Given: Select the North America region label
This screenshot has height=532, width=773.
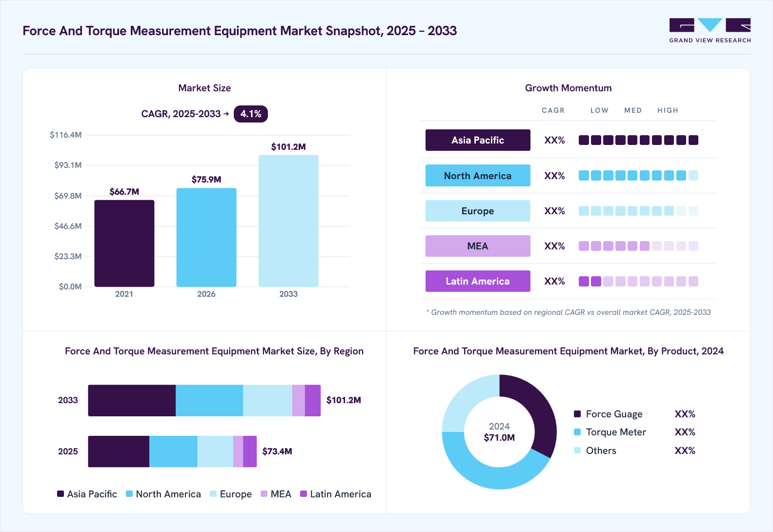Looking at the screenshot, I should click(x=478, y=176).
